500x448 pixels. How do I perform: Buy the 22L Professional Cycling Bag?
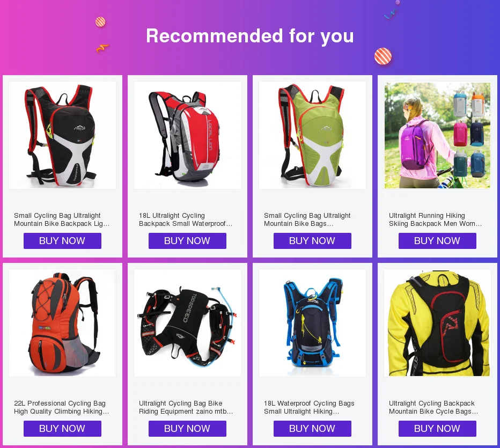click(62, 429)
